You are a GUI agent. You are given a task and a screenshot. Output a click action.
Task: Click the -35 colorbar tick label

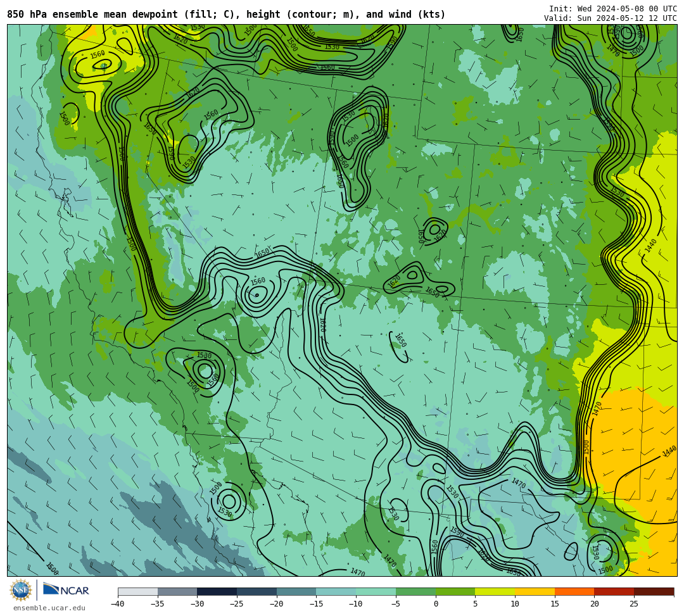click(x=158, y=604)
